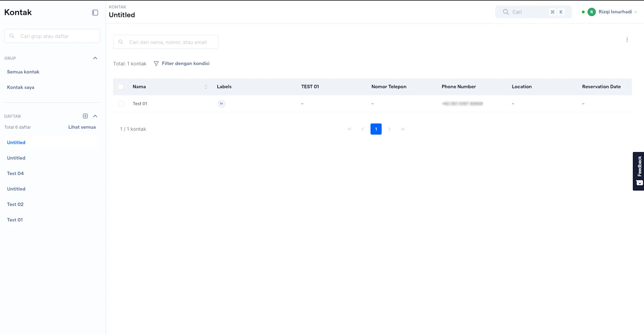
Task: Tick the select-all checkbox in the table header
Action: (x=121, y=87)
